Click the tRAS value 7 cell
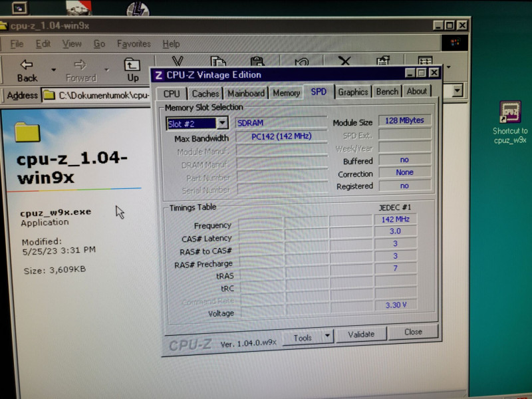 point(395,269)
